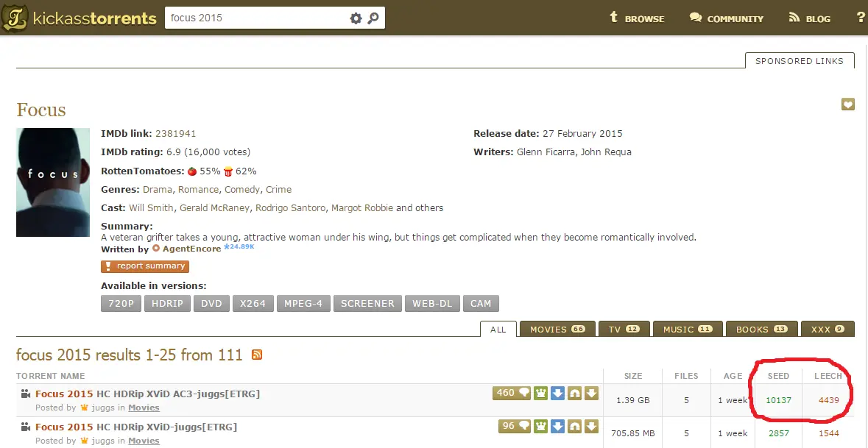This screenshot has height=448, width=868.
Task: Click the Drama genre link
Action: (158, 190)
